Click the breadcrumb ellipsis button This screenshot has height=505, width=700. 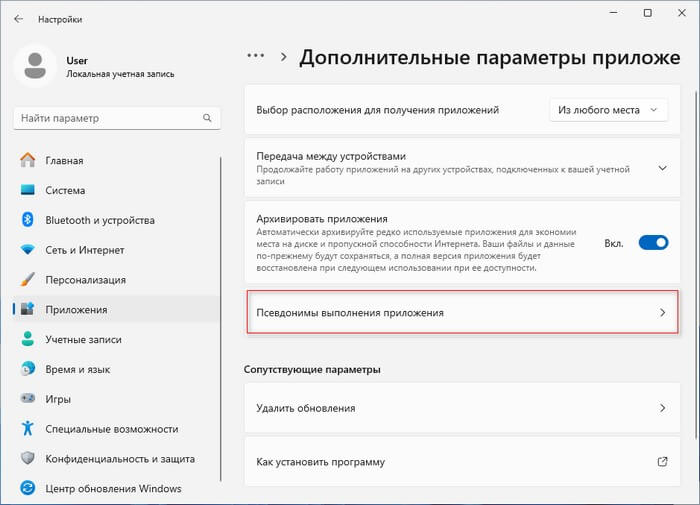(256, 58)
